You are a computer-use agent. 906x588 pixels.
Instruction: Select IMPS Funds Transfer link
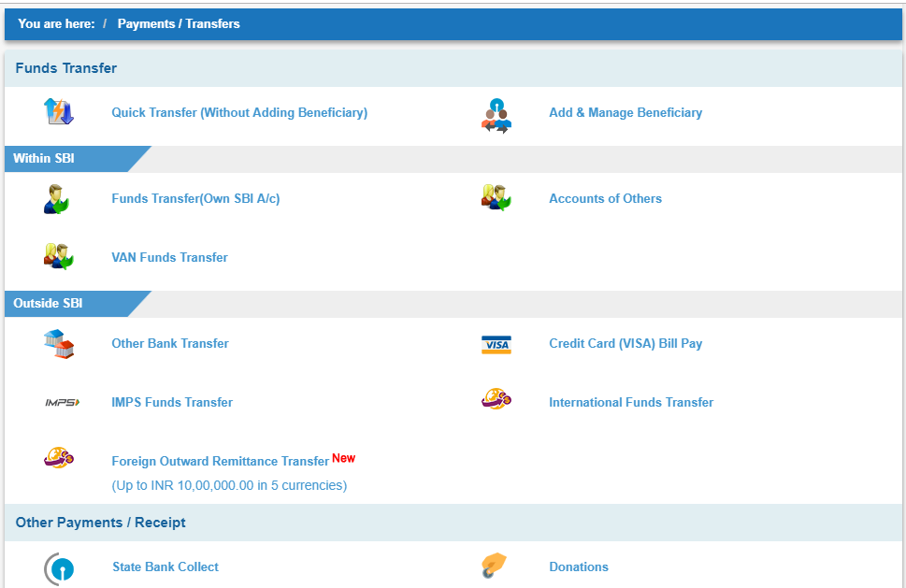[x=172, y=403]
